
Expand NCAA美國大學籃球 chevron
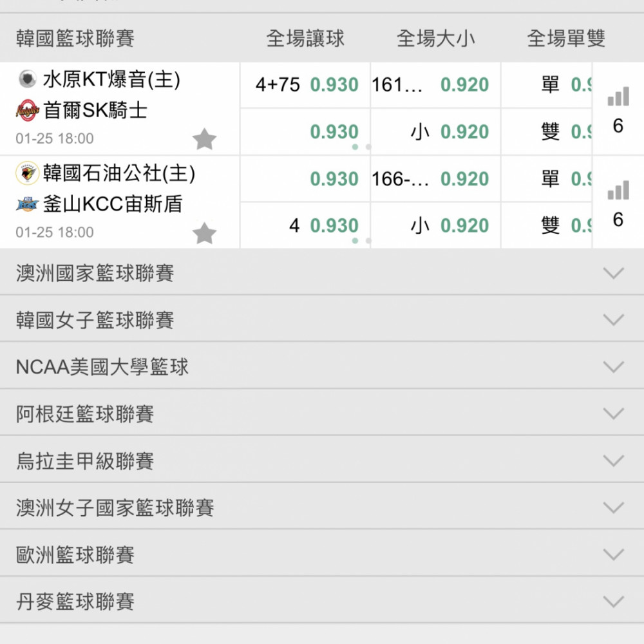click(613, 367)
